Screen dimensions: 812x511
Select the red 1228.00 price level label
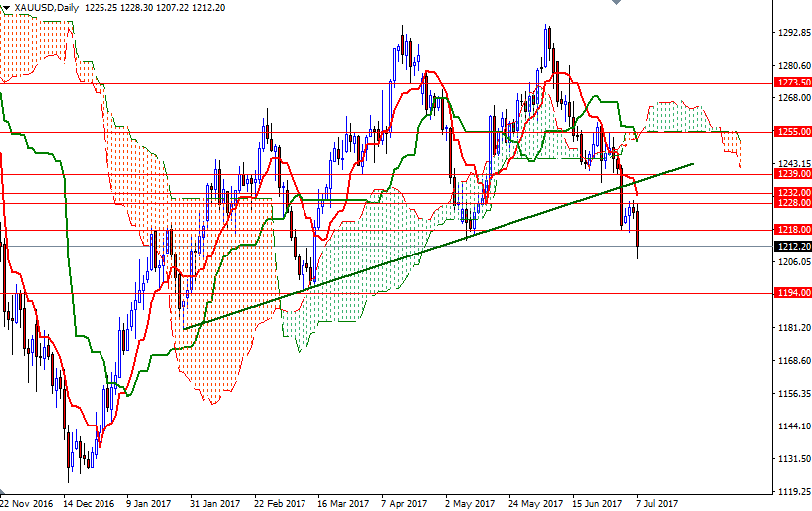(x=792, y=203)
